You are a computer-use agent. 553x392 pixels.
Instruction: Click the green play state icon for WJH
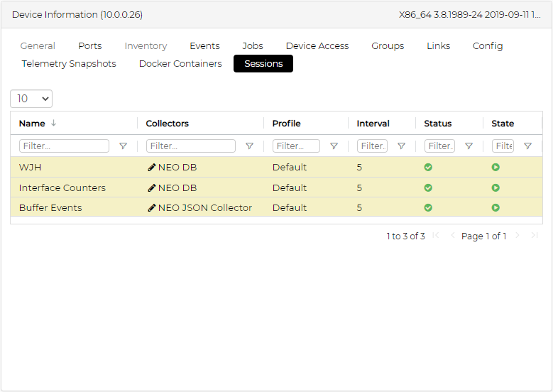click(x=495, y=168)
